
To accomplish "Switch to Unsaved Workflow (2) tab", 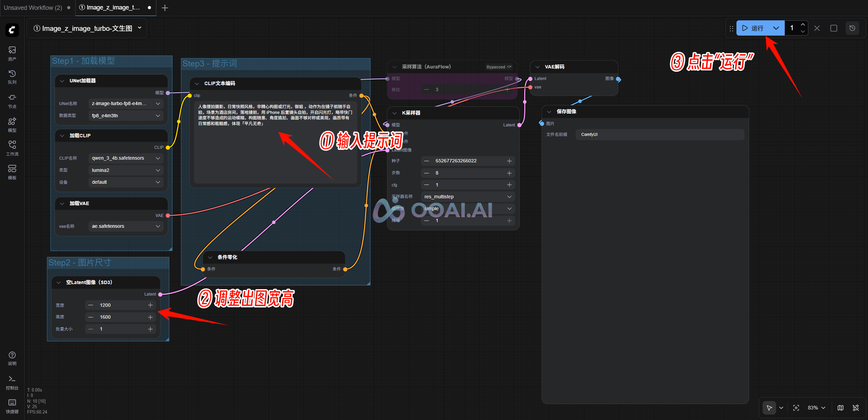I will coord(33,7).
